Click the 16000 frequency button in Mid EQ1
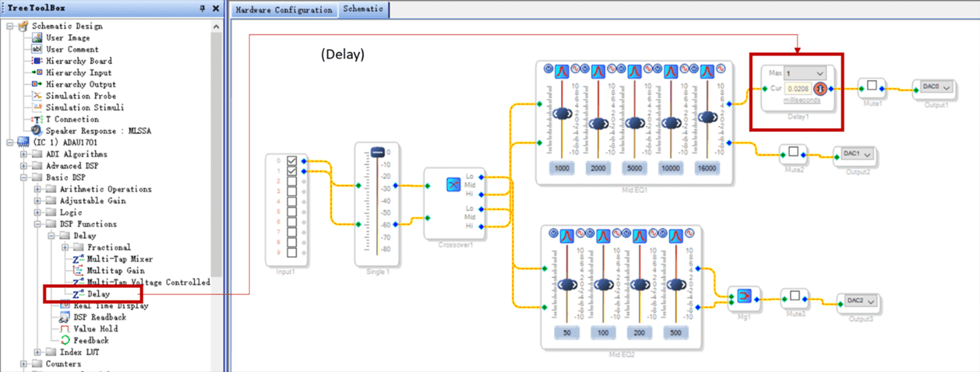Screen dimensions: 980x372 tap(707, 168)
